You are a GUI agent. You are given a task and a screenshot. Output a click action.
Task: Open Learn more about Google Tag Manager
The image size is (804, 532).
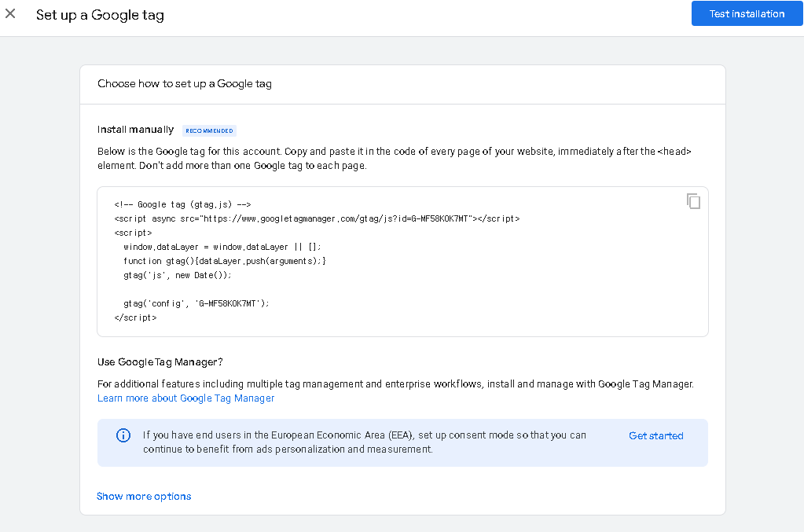(185, 398)
